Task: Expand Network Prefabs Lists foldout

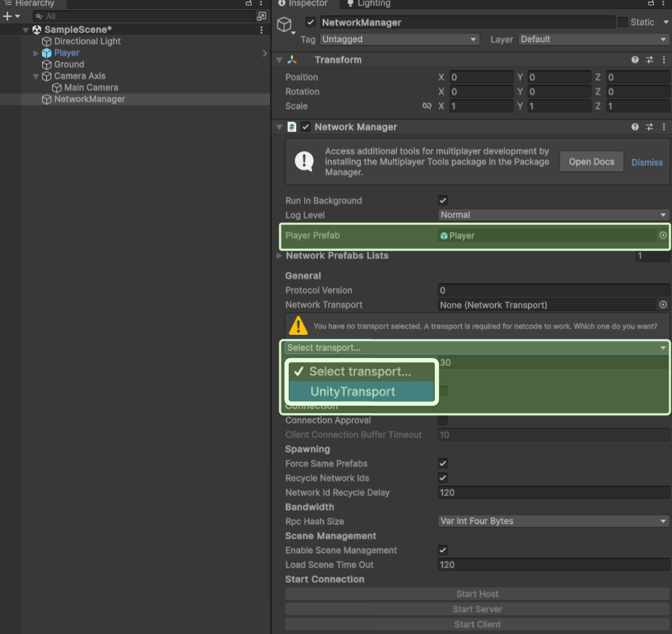Action: [x=279, y=256]
